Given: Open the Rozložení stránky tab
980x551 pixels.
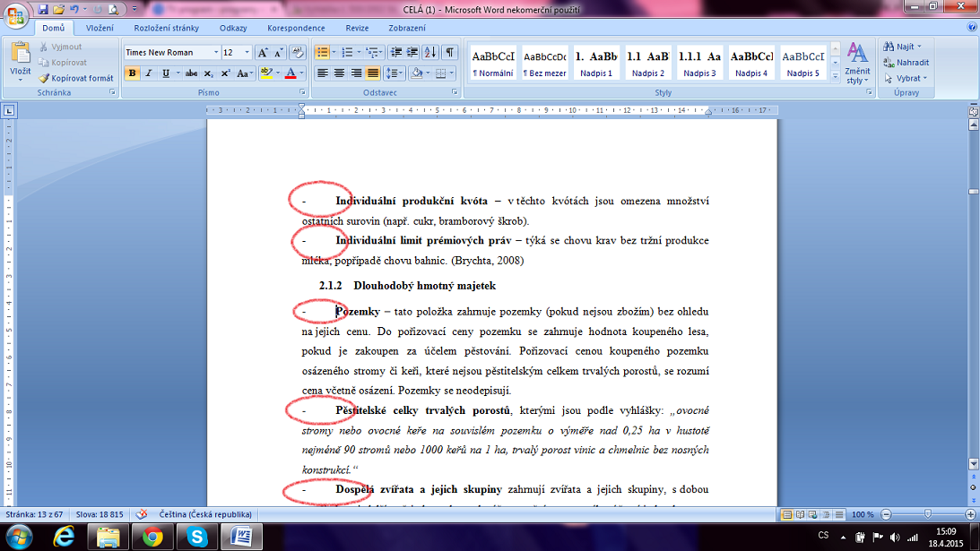Looking at the screenshot, I should (166, 28).
